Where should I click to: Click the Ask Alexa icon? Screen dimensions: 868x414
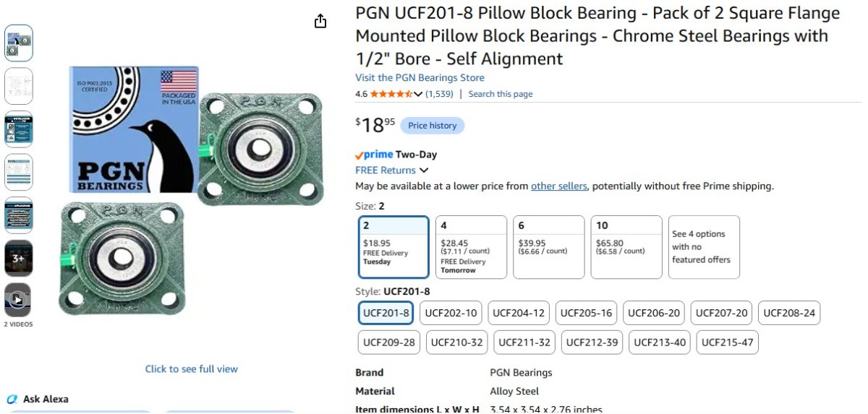click(12, 399)
